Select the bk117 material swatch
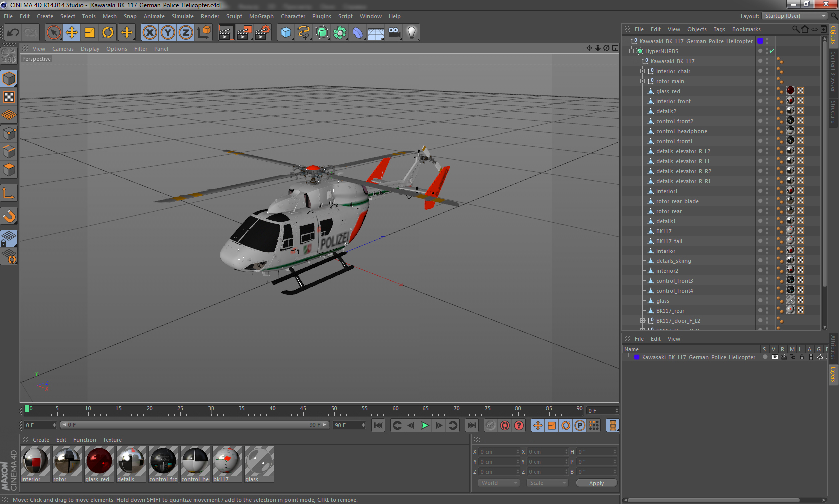The image size is (839, 504). pos(227,464)
